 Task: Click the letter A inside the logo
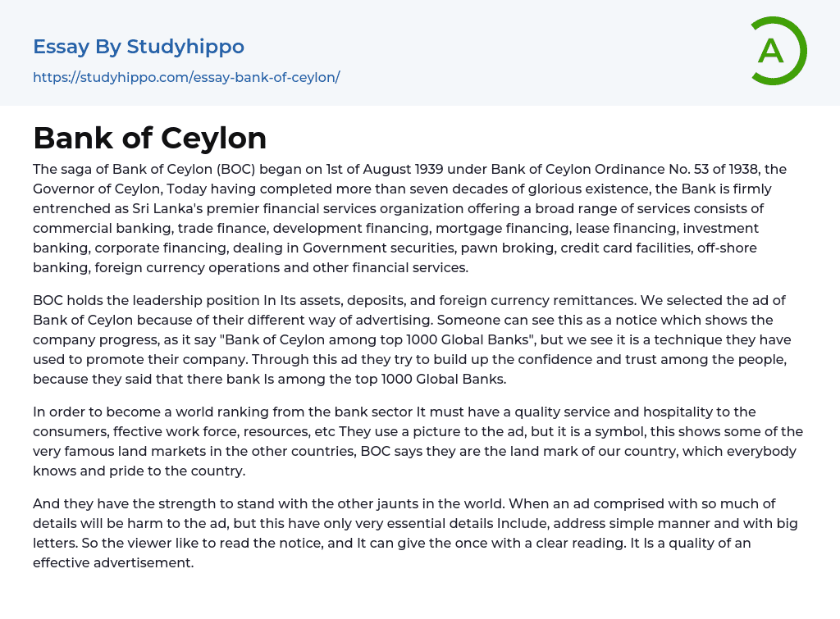coord(770,51)
